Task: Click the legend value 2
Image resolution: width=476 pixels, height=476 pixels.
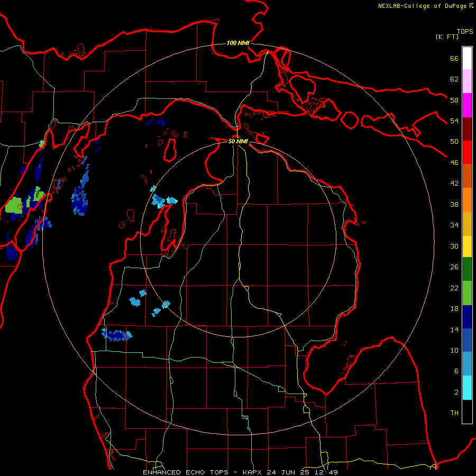Action: coord(456,392)
